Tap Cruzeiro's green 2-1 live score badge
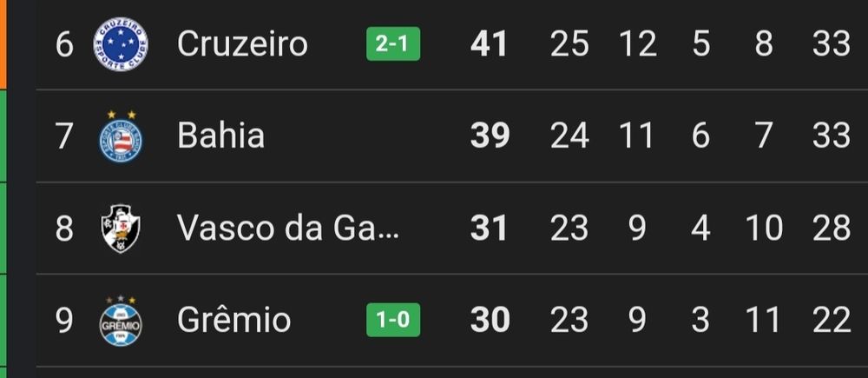The image size is (868, 378). tap(393, 43)
